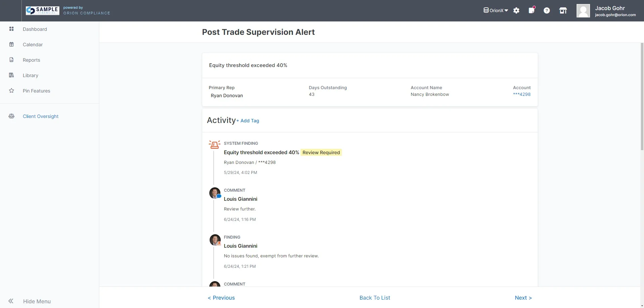Open the marketplace store icon
Viewport: 644px width, 308px height.
pos(563,11)
